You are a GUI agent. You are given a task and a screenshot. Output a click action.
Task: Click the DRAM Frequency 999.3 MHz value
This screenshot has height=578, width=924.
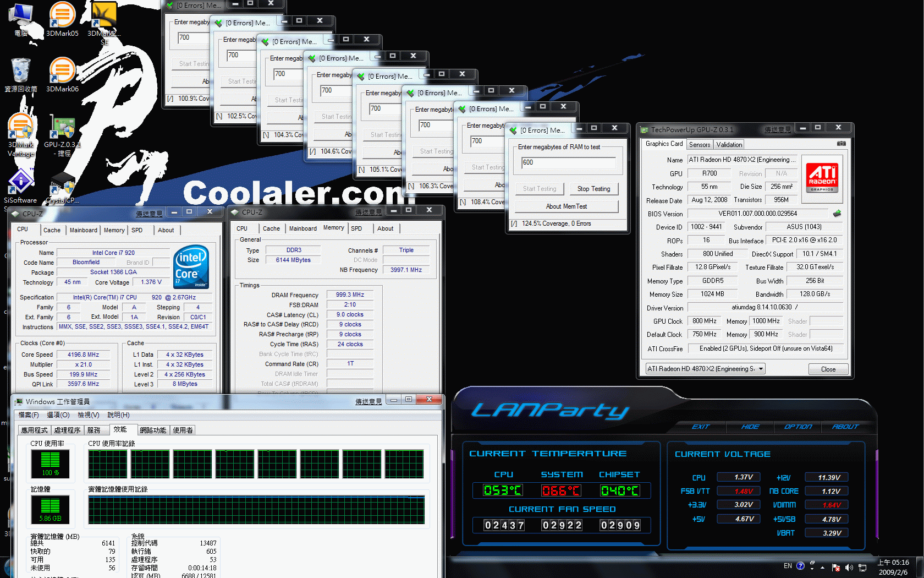(x=350, y=295)
